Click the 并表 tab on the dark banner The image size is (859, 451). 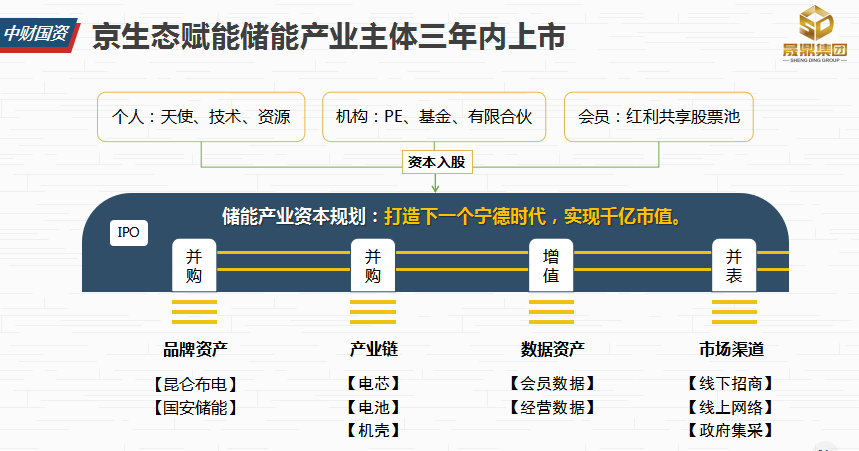733,265
